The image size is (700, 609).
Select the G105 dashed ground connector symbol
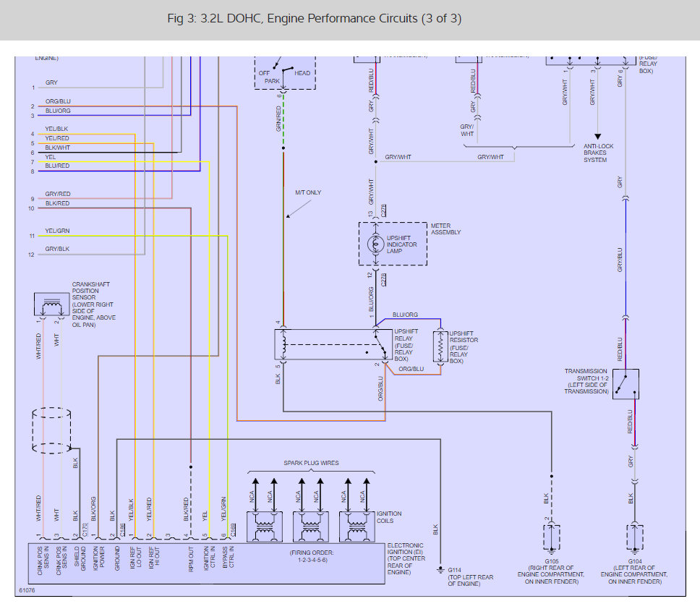click(x=551, y=537)
